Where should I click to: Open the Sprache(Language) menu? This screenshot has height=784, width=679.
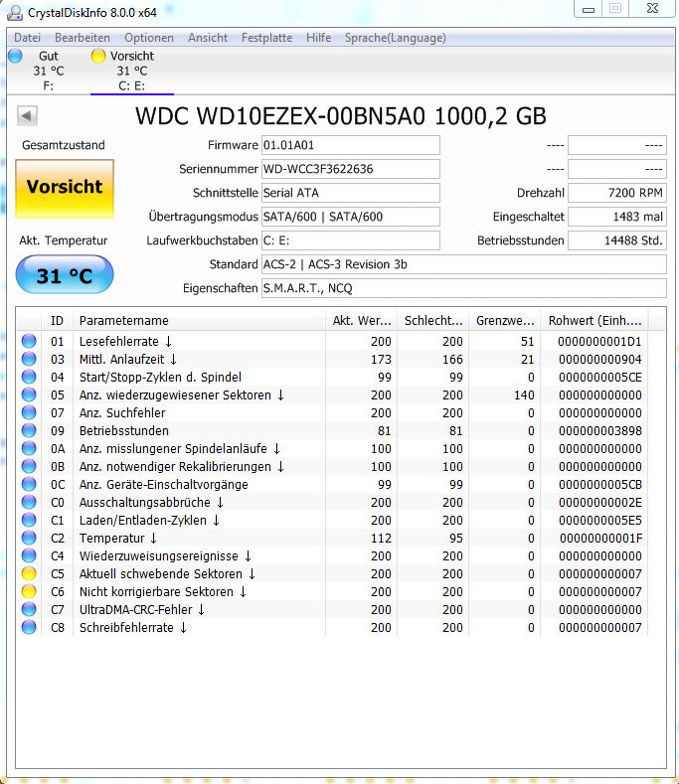[395, 38]
